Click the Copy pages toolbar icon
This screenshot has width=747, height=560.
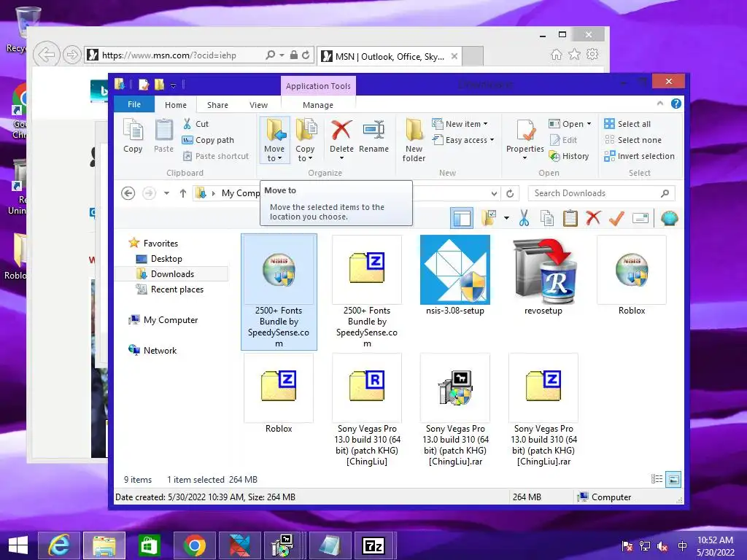547,219
